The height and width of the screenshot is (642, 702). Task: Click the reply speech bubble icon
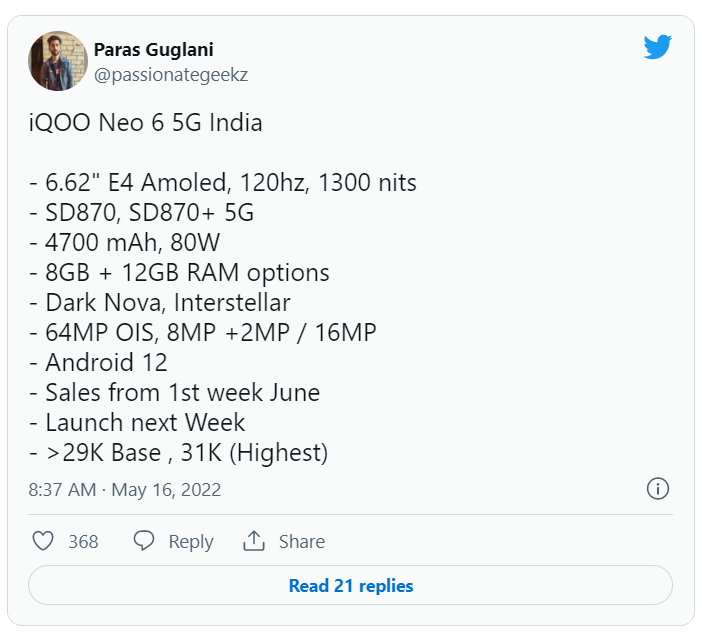[x=144, y=541]
